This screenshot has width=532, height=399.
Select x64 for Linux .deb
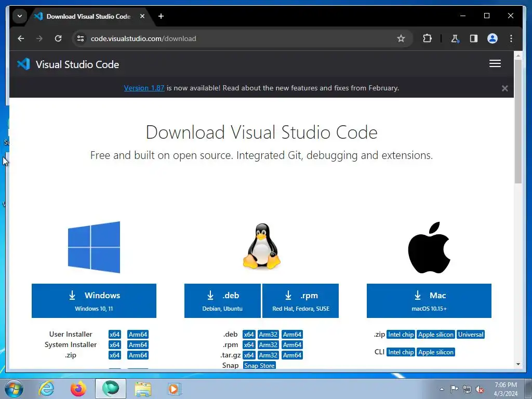point(249,334)
